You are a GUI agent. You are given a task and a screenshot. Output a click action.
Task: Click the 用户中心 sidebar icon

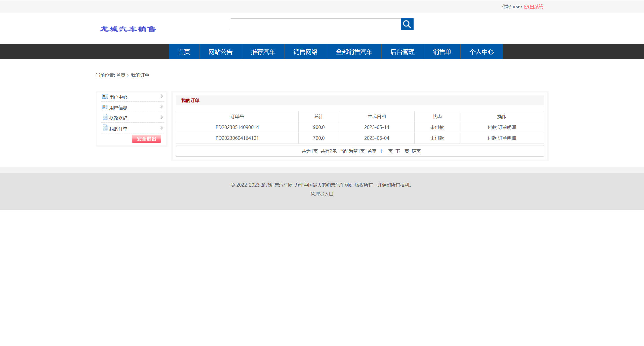pos(105,97)
